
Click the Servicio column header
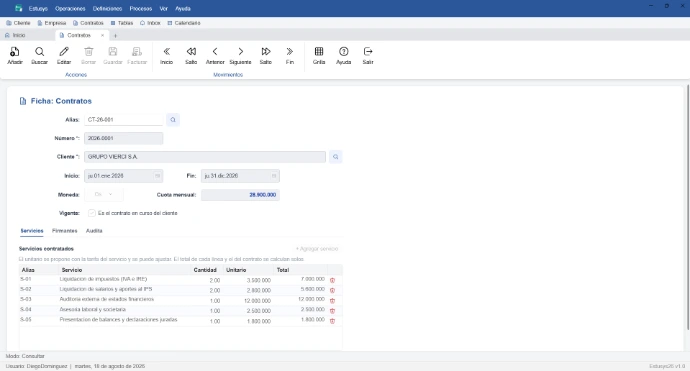point(125,270)
